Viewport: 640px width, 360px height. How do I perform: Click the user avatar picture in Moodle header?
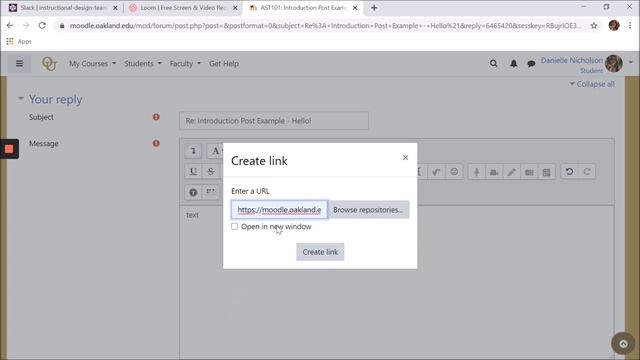(x=613, y=64)
